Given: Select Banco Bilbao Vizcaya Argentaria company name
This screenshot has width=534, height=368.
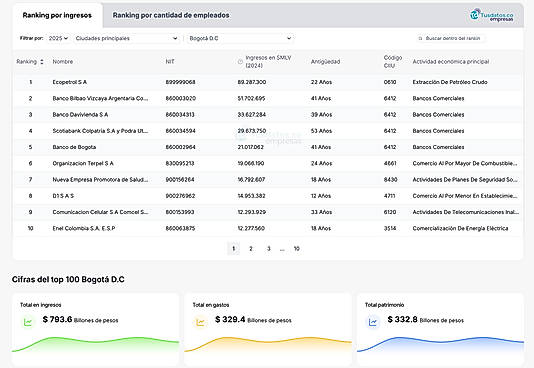Looking at the screenshot, I should click(100, 98).
